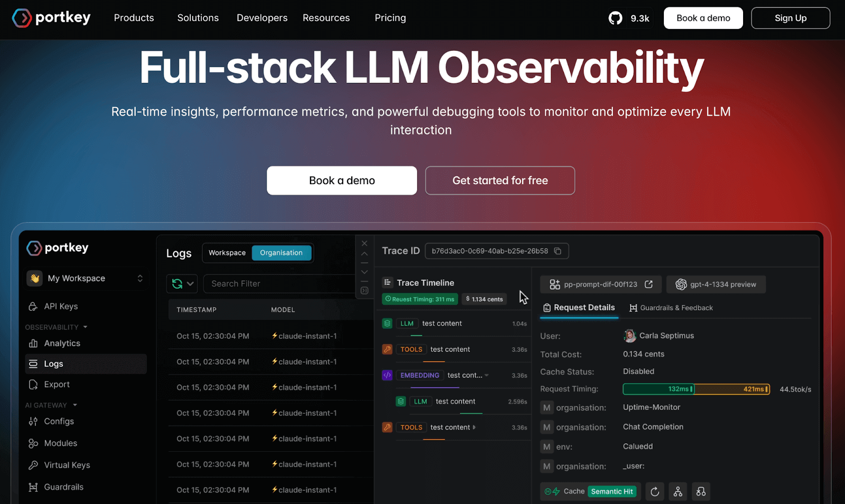Click the pp-prompt-dif-00f123 prompt chip
Viewport: 845px width, 504px height.
click(x=600, y=284)
